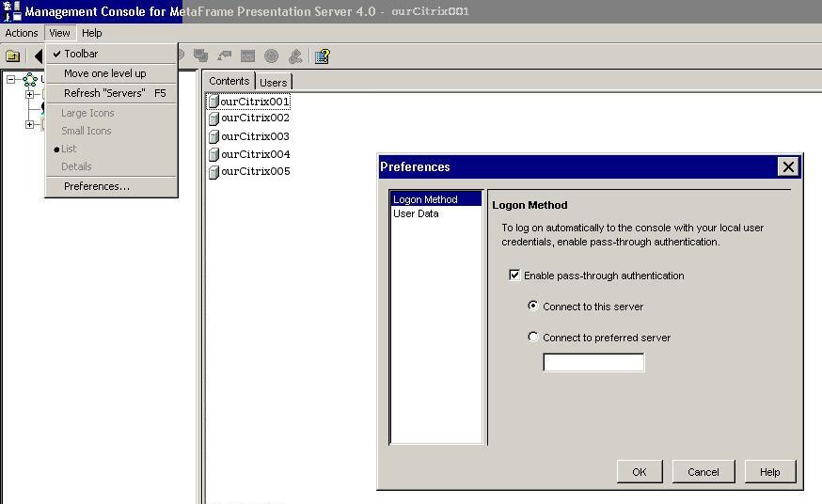Click the farm root node icon in tree
822x504 pixels.
(30, 80)
